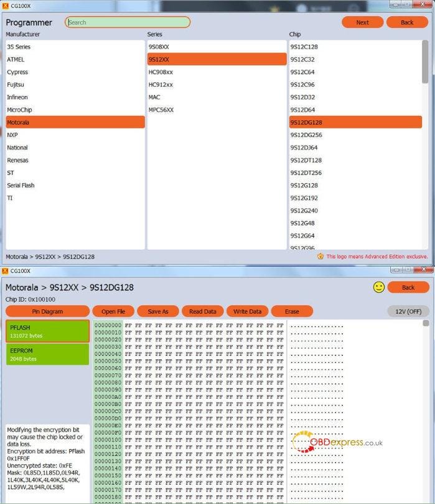Select Serial Flash manufacturer
This screenshot has height=504, width=435.
[x=75, y=185]
